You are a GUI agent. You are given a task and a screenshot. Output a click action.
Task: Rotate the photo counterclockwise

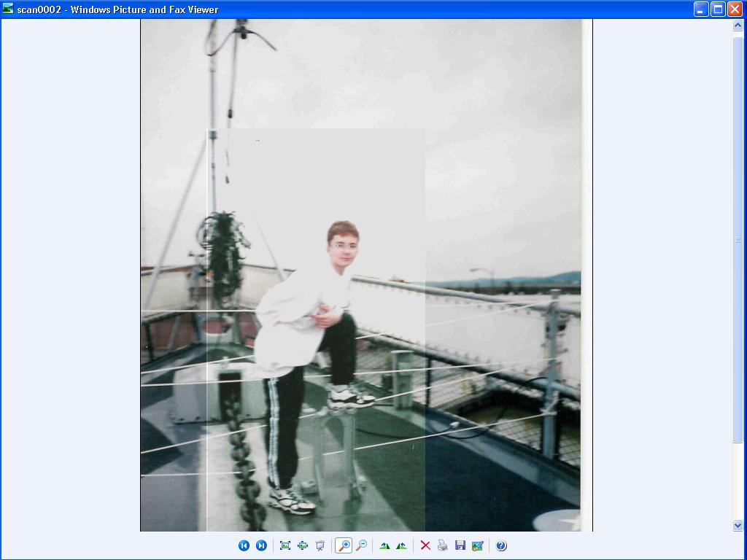(401, 545)
